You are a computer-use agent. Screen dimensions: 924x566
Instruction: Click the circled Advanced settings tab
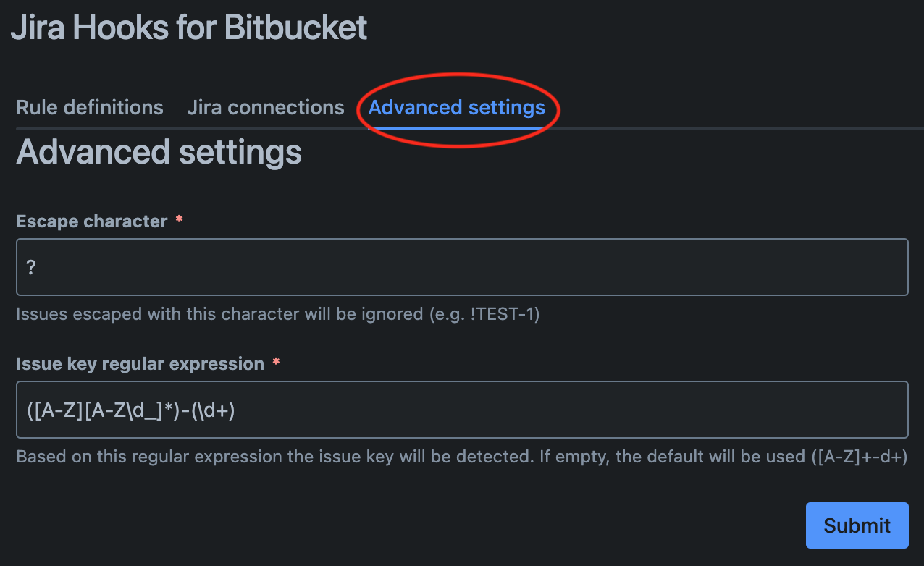point(457,107)
